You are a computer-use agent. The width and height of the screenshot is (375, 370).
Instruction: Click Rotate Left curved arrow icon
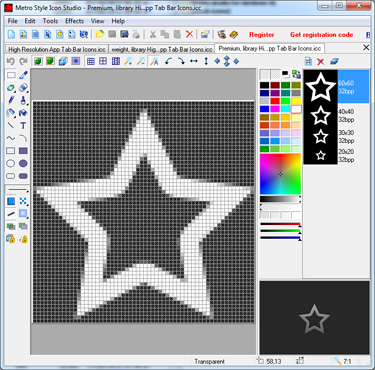pos(169,61)
